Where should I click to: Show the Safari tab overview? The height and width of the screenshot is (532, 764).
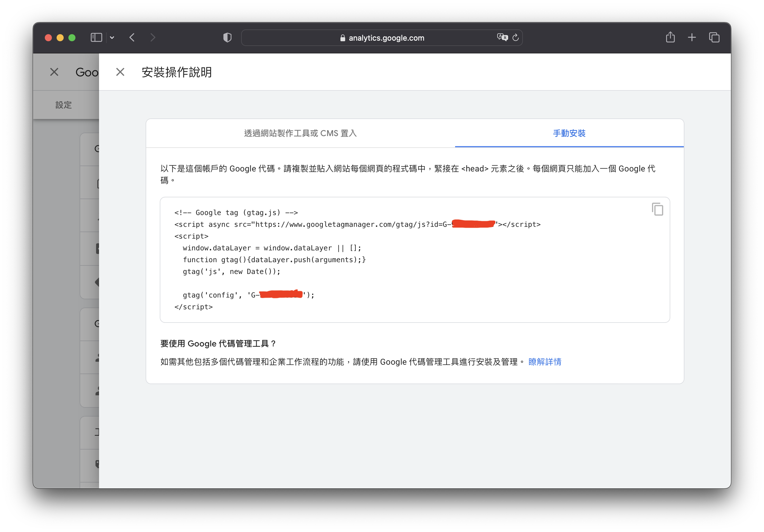point(714,38)
